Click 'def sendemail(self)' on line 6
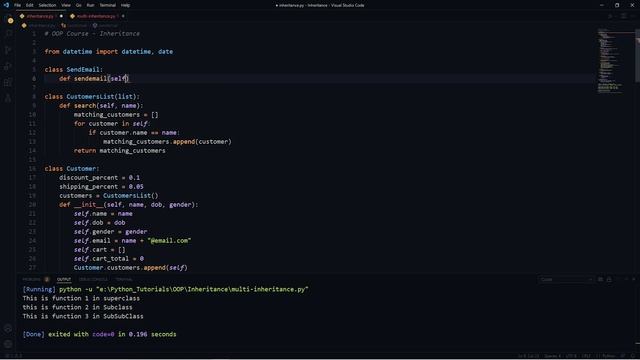This screenshot has height=360, width=640. click(94, 79)
